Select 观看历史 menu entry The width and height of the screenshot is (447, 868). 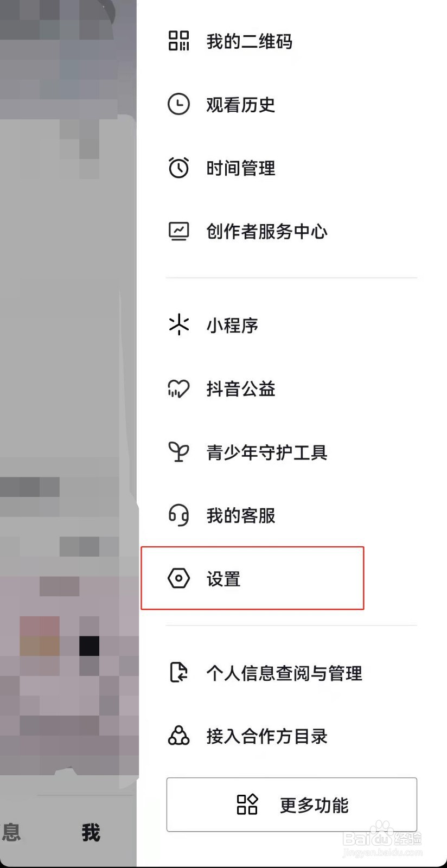[291, 104]
